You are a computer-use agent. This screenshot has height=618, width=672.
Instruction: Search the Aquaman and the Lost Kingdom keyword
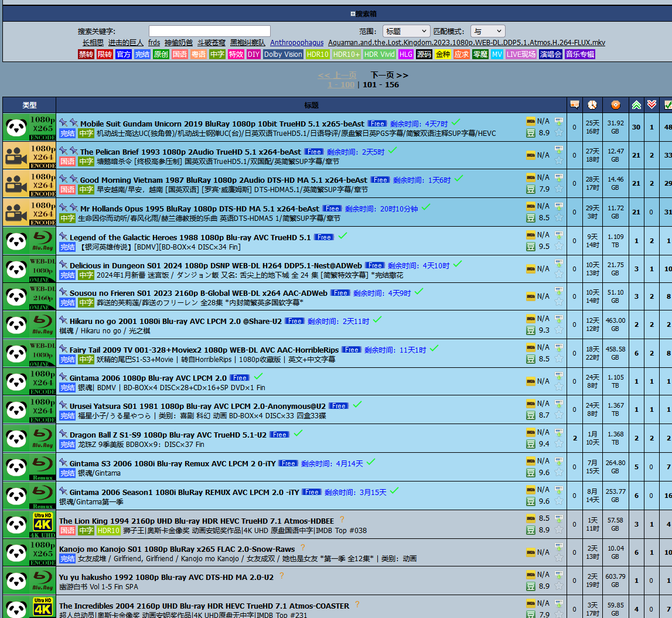click(467, 43)
